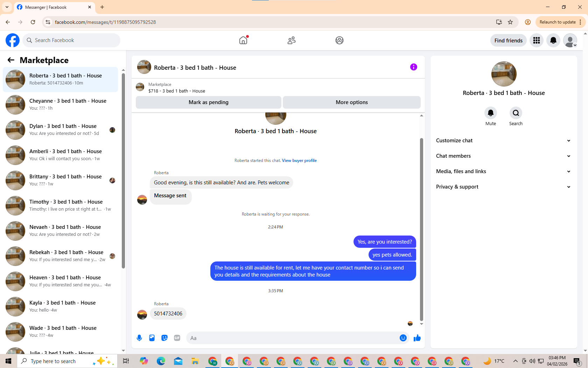Screen dimensions: 588x368
Task: Click the chat messages vertical scrollbar
Action: 421,230
